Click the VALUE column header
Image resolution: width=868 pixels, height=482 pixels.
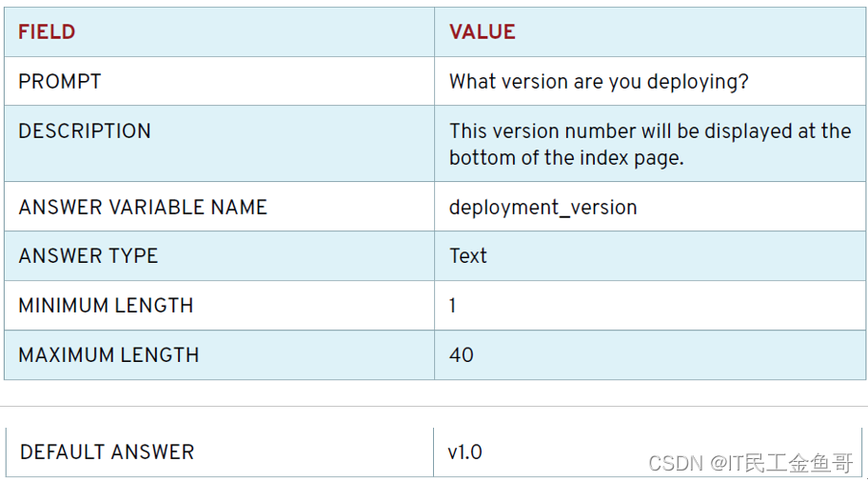(483, 31)
